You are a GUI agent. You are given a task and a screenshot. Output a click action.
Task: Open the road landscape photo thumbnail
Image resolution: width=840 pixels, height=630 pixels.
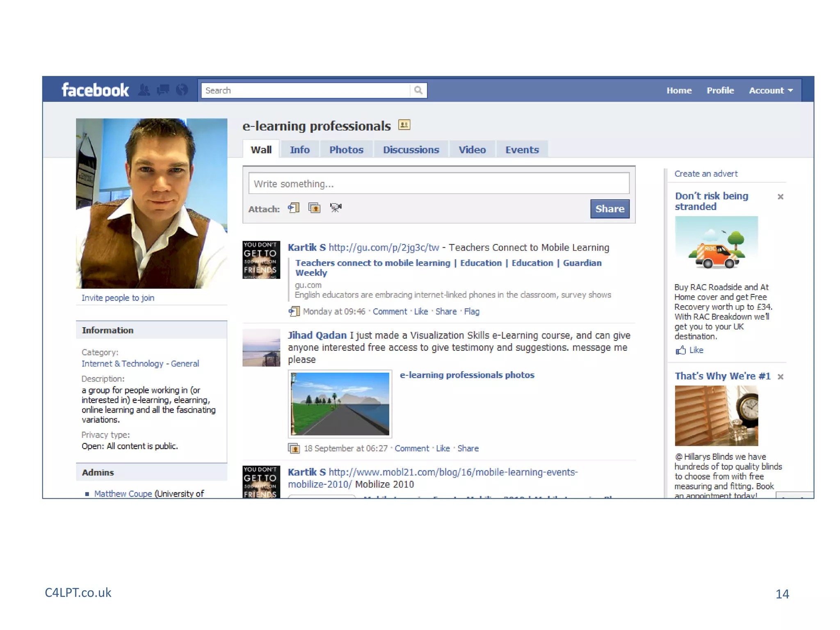click(340, 404)
